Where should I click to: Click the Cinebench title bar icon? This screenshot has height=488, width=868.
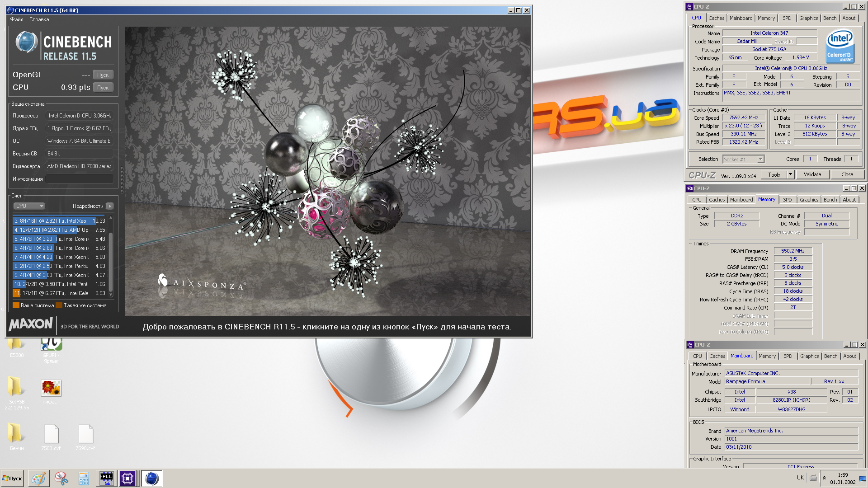(11, 10)
